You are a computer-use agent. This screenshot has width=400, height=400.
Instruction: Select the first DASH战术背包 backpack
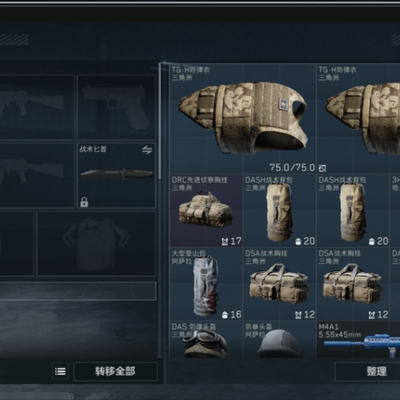click(x=279, y=210)
